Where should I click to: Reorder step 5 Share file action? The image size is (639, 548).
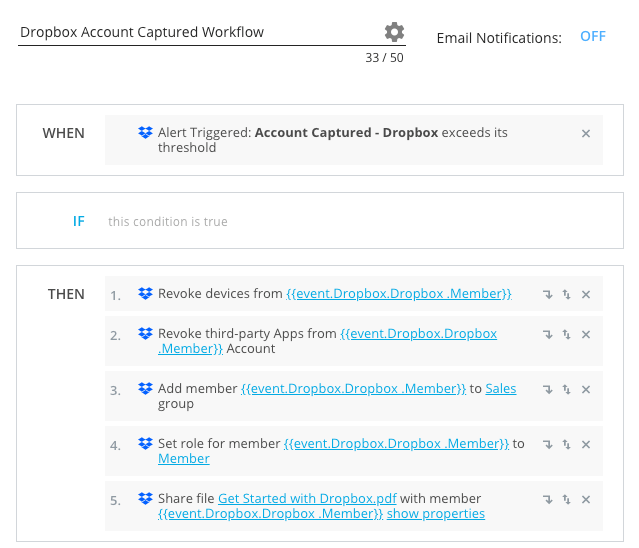click(x=566, y=500)
